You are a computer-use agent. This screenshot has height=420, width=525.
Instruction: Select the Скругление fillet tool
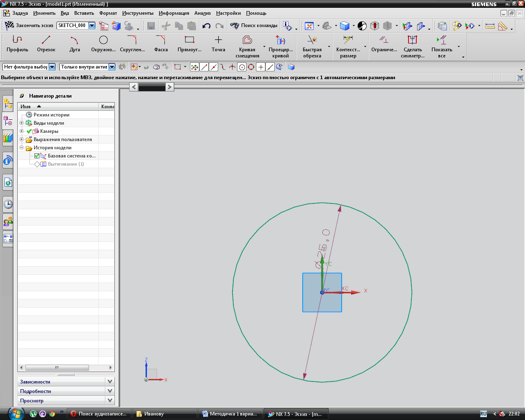click(x=132, y=44)
